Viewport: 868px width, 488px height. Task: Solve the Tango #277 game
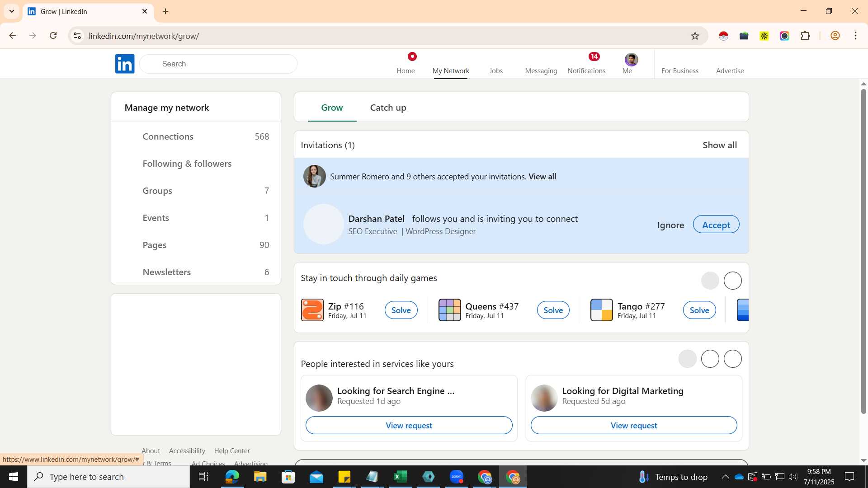tap(699, 310)
